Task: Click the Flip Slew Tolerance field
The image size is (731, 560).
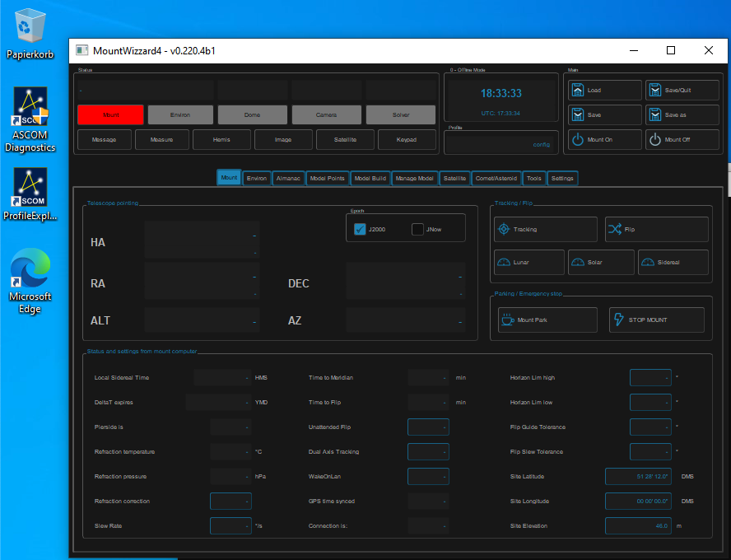Action: point(650,452)
